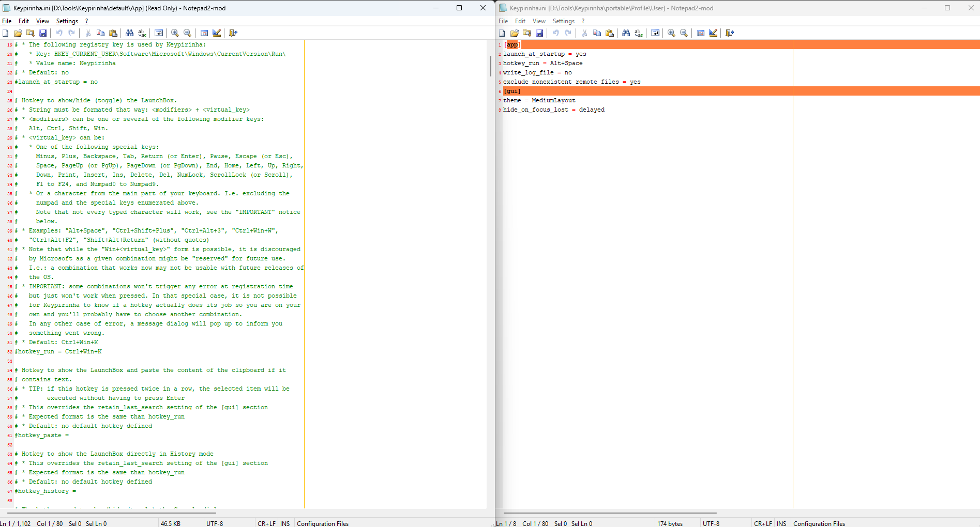The image size is (980, 527).
Task: Toggle CR+LF line endings in right status bar
Action: point(763,523)
